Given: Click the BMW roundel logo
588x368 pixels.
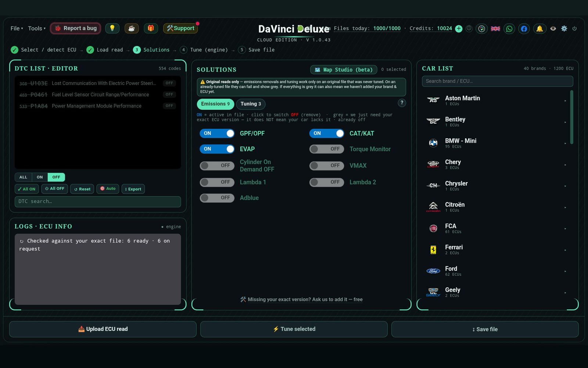Looking at the screenshot, I should click(433, 143).
